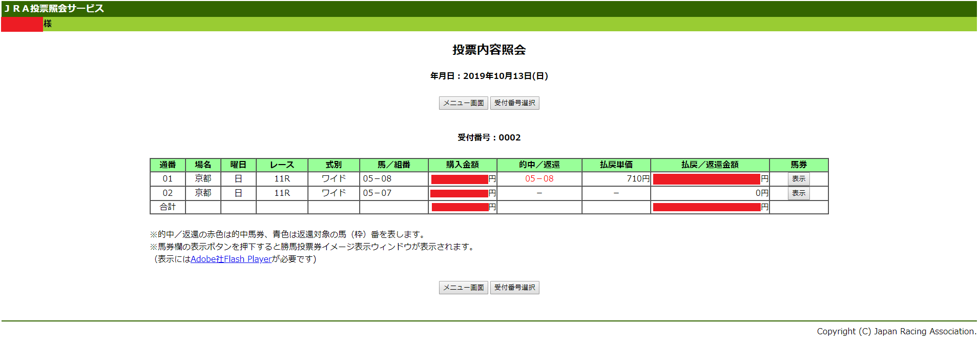Open the Adobe社Flash Player link

point(231,259)
